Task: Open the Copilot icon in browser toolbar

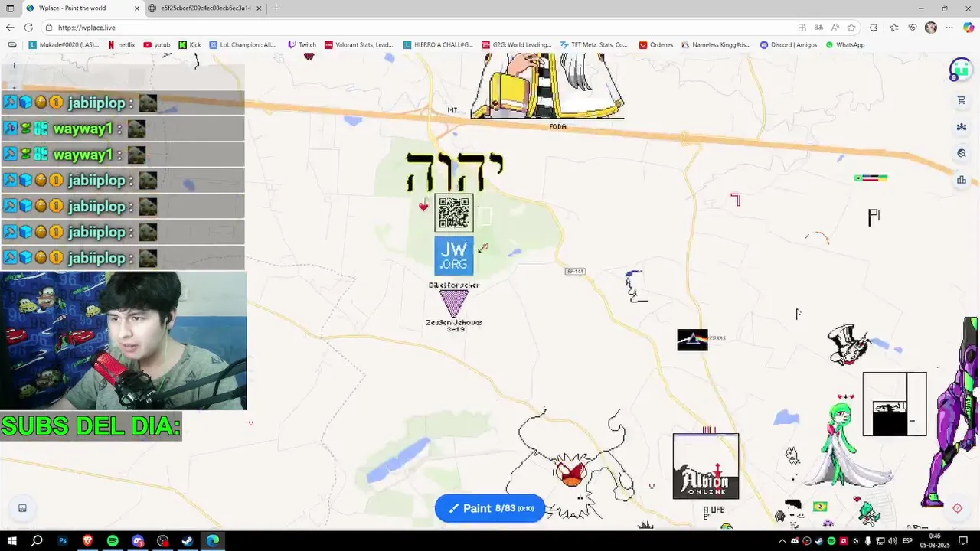Action: 969,28
